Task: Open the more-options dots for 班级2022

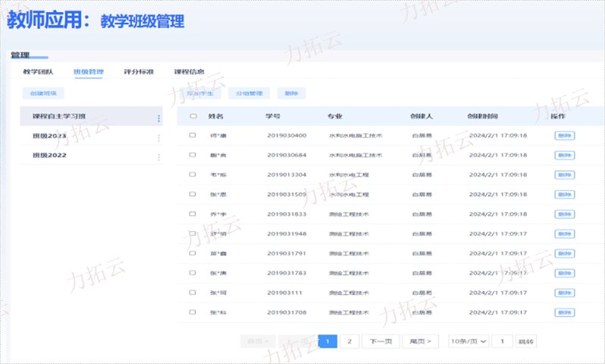Action: click(x=158, y=158)
